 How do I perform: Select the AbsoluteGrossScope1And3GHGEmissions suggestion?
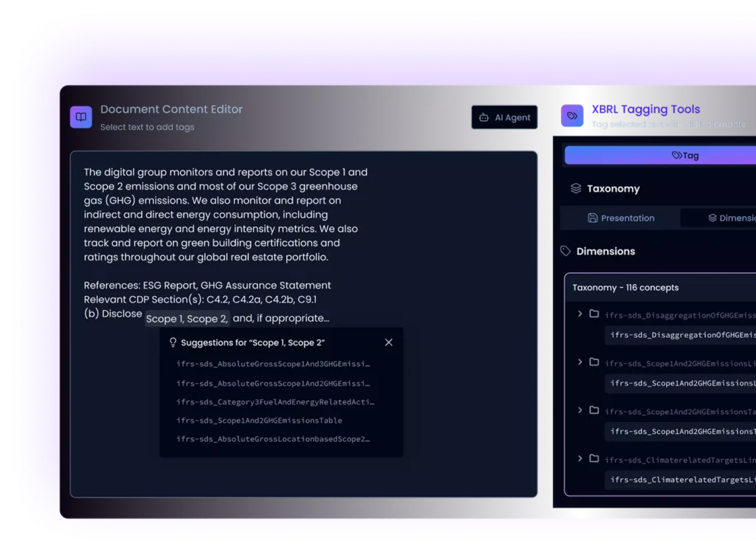tap(273, 364)
